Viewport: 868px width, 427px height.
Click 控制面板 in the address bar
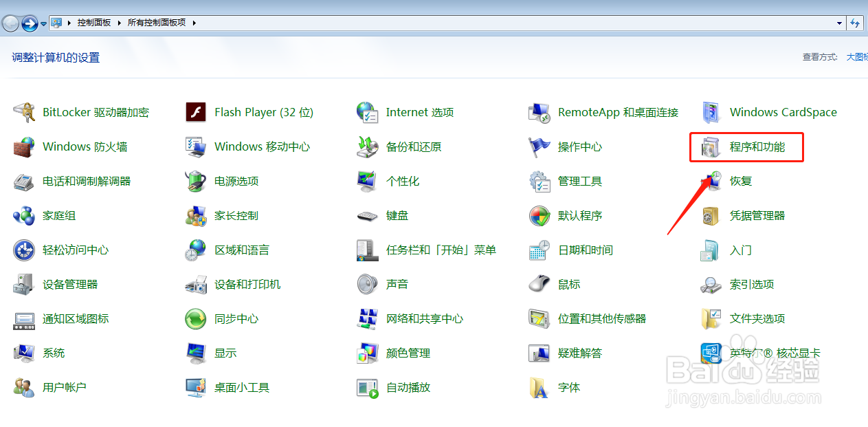coord(94,23)
